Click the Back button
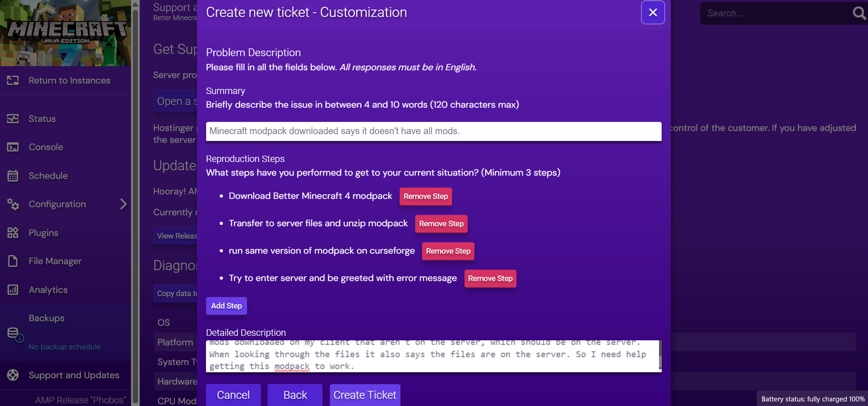The width and height of the screenshot is (868, 406). [x=295, y=395]
